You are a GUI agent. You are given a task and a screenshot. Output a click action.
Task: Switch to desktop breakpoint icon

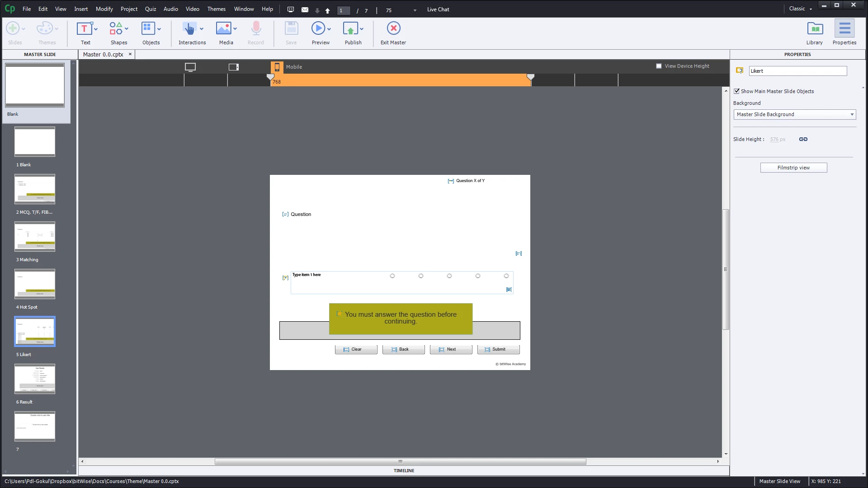click(190, 67)
